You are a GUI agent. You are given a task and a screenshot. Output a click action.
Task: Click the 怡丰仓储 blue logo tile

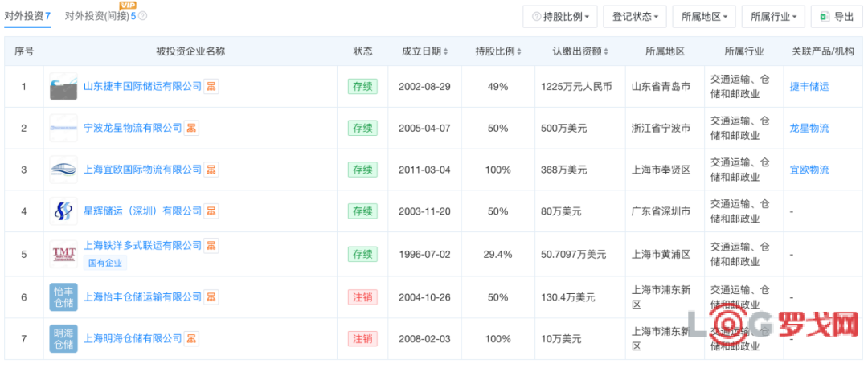63,297
